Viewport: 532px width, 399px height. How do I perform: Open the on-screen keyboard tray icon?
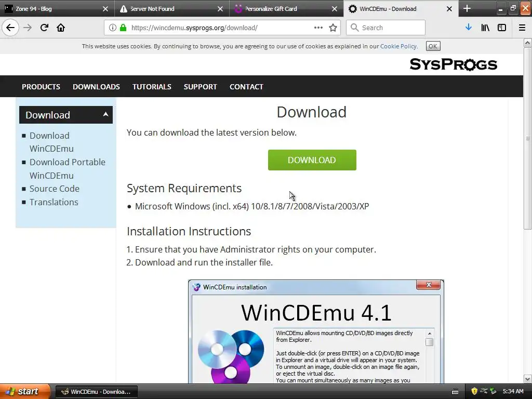455,392
